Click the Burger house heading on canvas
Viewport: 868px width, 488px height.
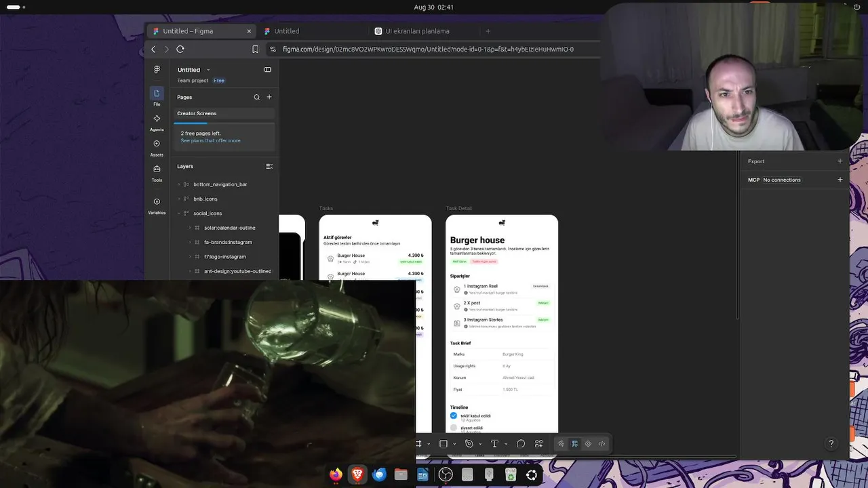point(477,240)
